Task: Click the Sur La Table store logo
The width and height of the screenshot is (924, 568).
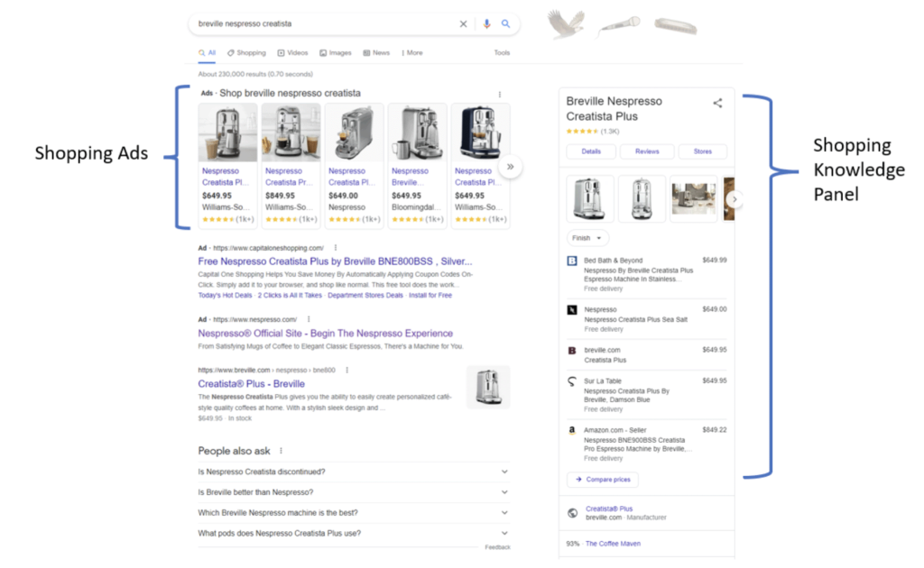Action: (x=571, y=381)
